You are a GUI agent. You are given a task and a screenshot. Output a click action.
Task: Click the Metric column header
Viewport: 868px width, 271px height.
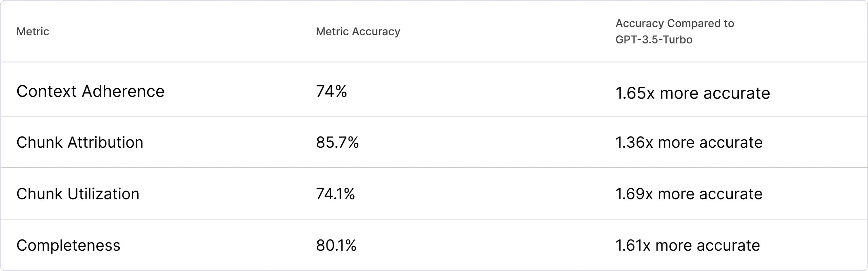click(x=33, y=32)
